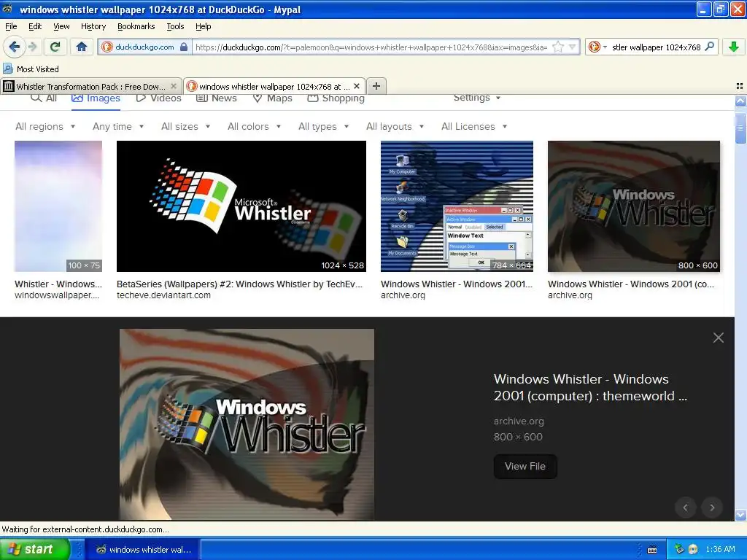747x560 pixels.
Task: Select the Mypal window in taskbar
Action: 144,550
